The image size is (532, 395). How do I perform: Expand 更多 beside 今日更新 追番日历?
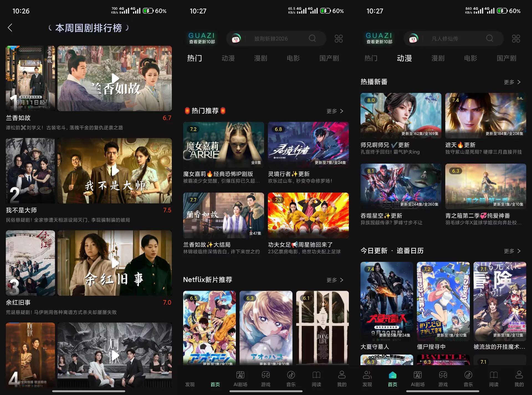512,251
